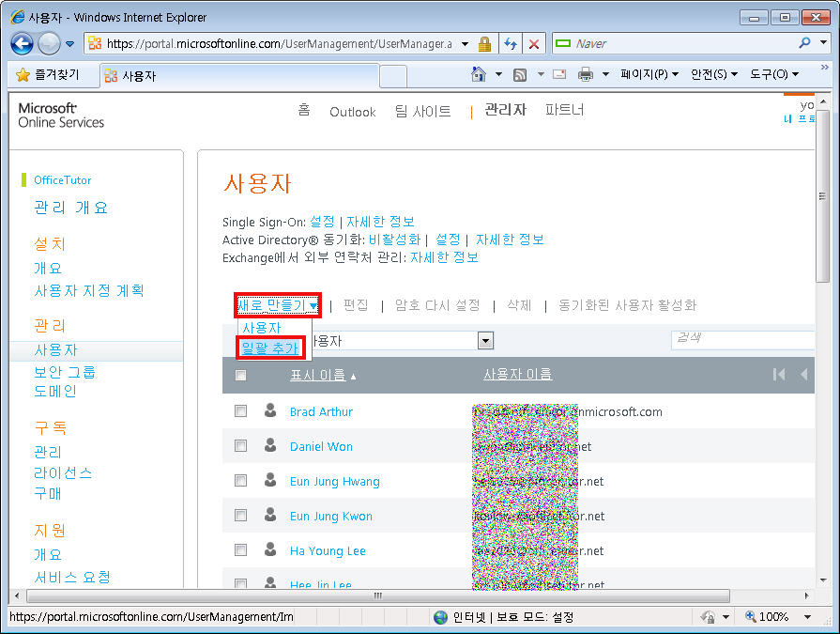This screenshot has width=840, height=634.
Task: Toggle the select-all checkbox in table header
Action: [x=241, y=376]
